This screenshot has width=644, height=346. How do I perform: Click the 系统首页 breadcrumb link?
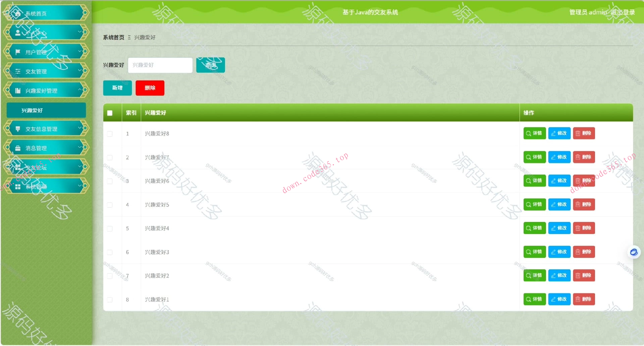coord(114,38)
